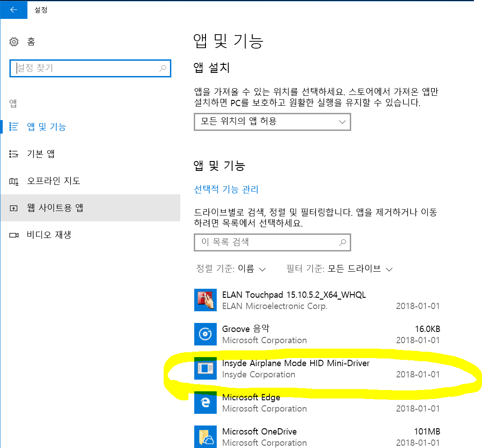Click the ELAN Microelectronic Corp. publisher text
This screenshot has width=482, height=448.
click(275, 306)
